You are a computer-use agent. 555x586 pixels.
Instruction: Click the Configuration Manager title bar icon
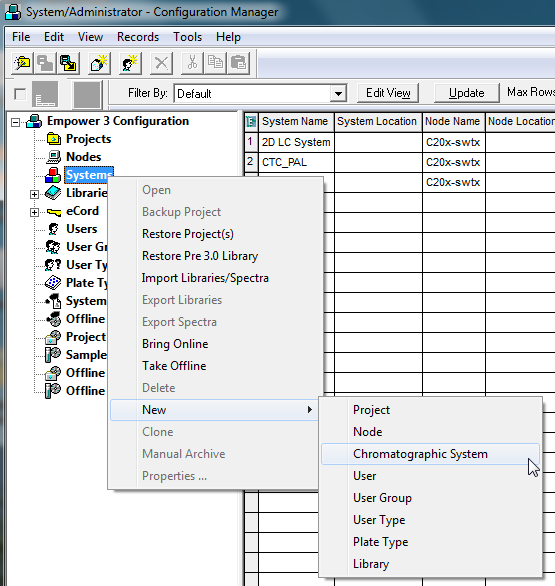point(13,12)
